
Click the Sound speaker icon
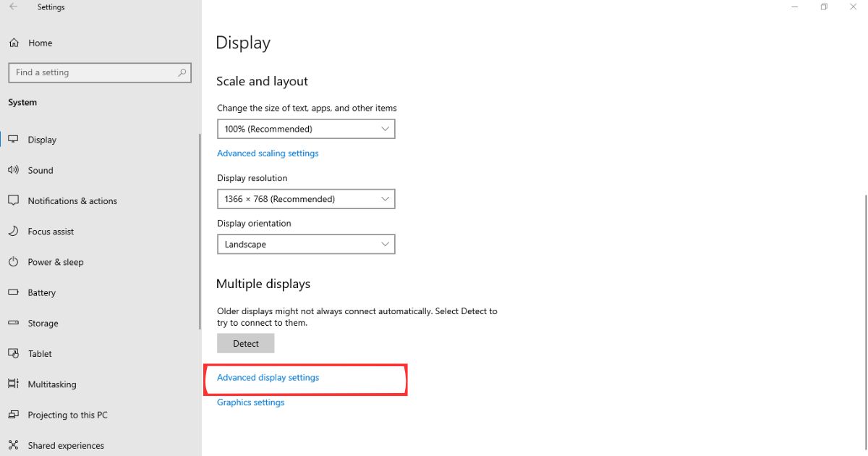(x=13, y=170)
